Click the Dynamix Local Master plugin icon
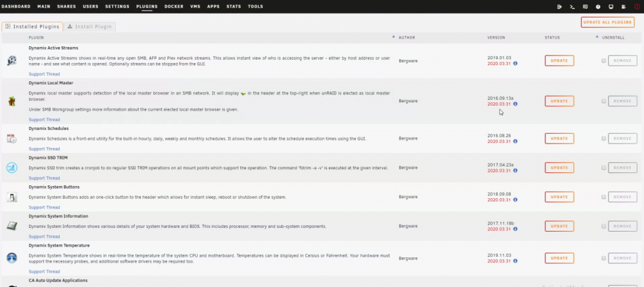This screenshot has height=287, width=644. coord(12,101)
